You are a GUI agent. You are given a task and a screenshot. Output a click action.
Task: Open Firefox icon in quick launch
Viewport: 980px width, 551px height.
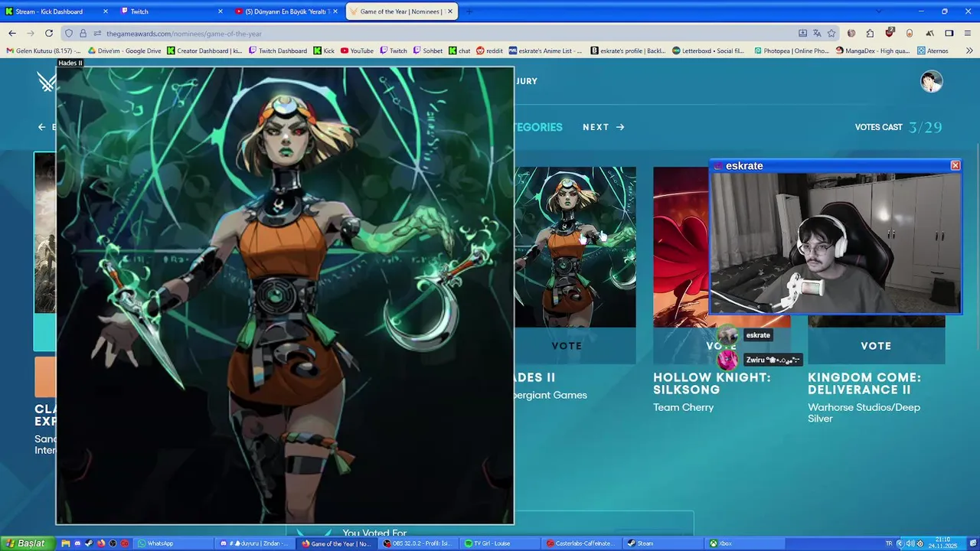[x=101, y=543]
